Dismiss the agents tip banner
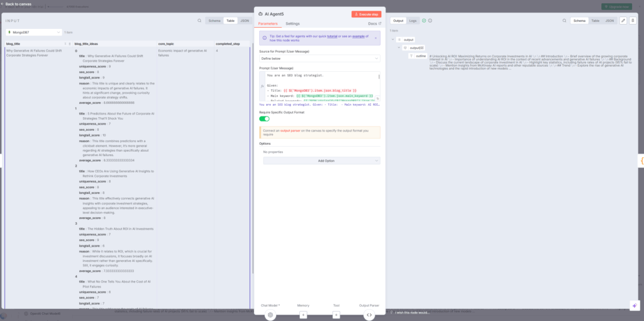 pos(377,38)
